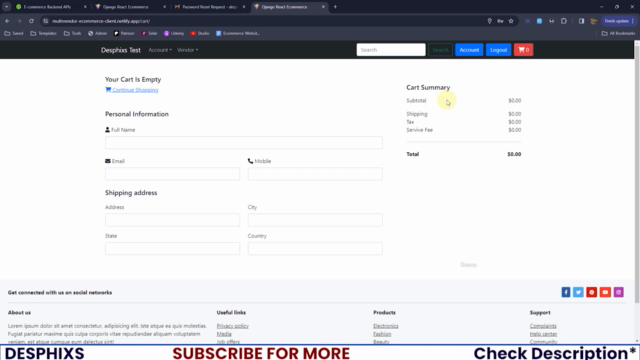This screenshot has width=640, height=360.
Task: Open the Media footer link
Action: point(224,334)
